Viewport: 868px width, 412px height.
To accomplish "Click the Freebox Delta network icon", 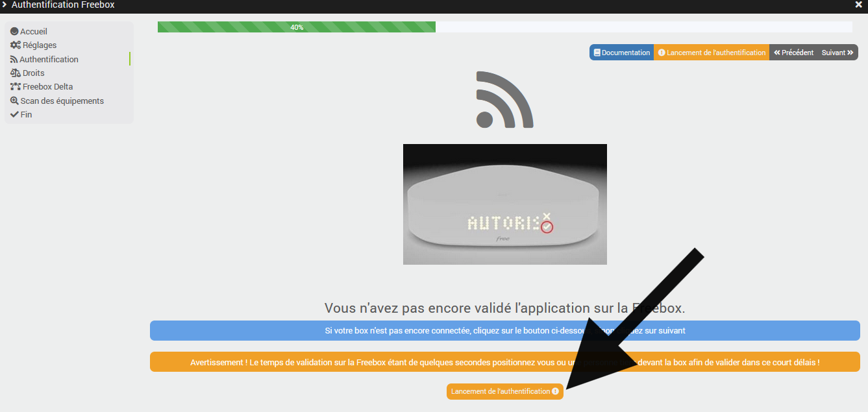I will coord(16,87).
